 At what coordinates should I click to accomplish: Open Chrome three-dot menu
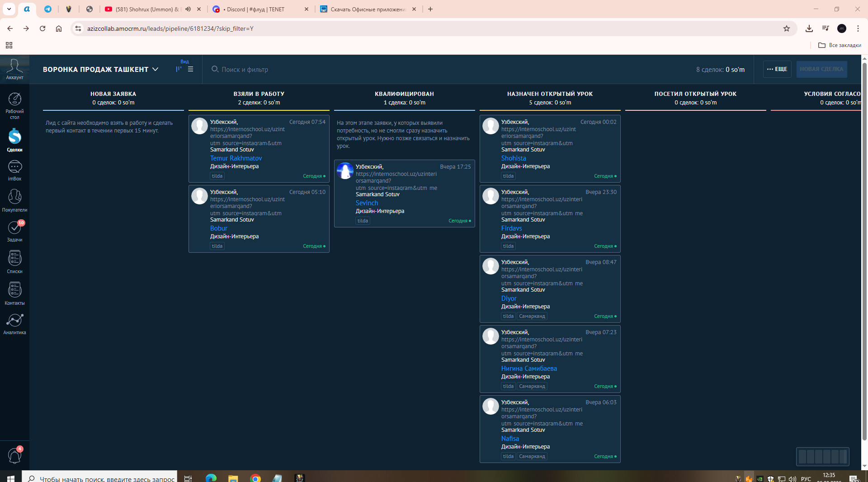click(x=858, y=28)
